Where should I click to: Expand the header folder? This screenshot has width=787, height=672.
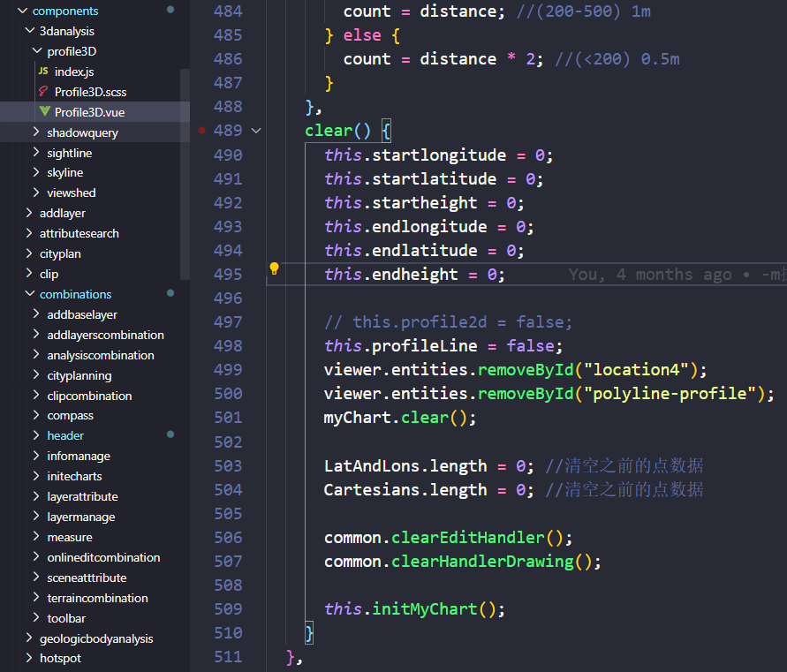(36, 435)
